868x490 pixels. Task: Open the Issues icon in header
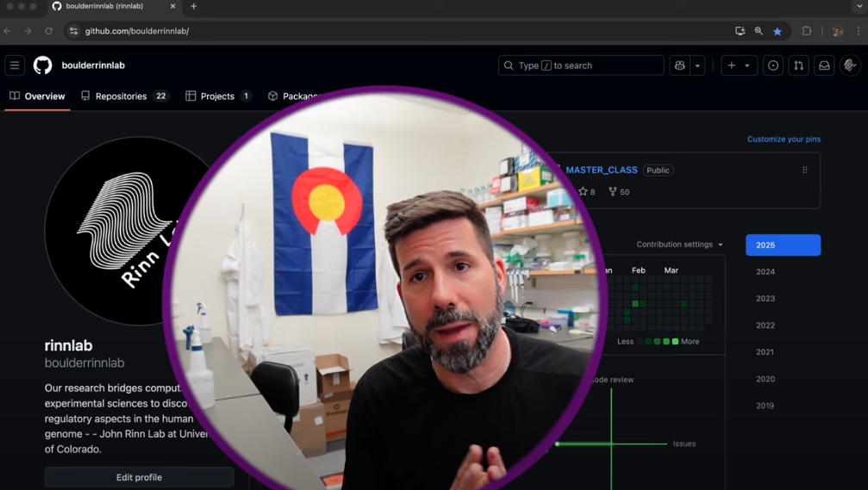(x=773, y=65)
